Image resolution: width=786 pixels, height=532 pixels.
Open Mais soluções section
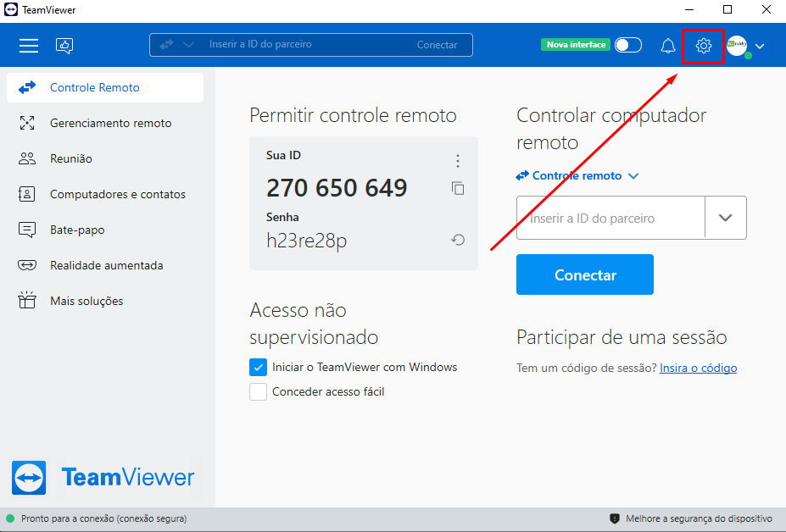click(x=105, y=301)
